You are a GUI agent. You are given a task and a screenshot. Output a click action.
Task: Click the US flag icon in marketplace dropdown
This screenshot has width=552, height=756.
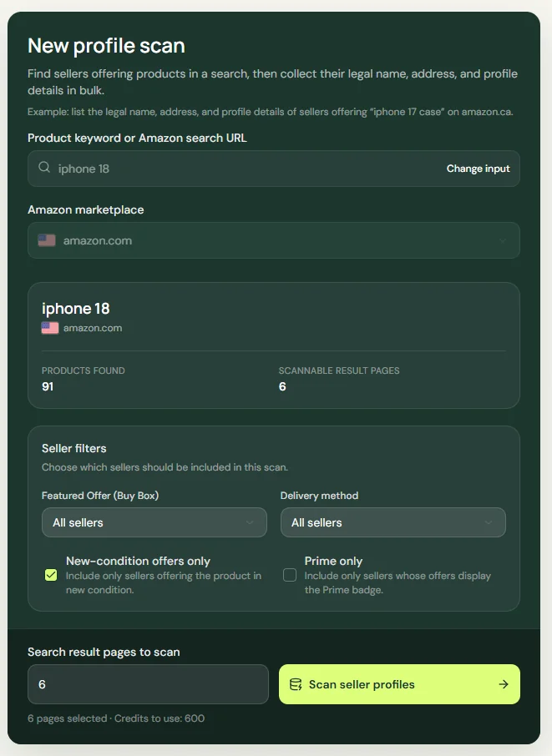pyautogui.click(x=47, y=240)
